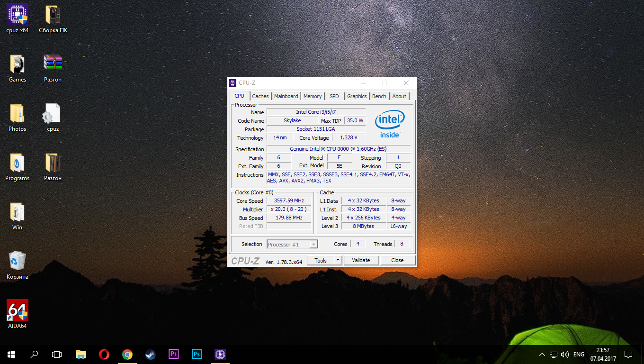Open the Tools dropdown arrow

click(x=338, y=260)
